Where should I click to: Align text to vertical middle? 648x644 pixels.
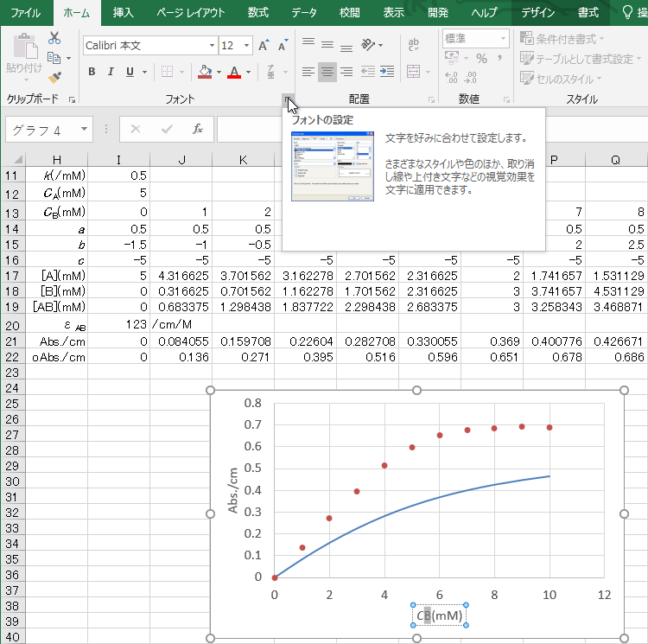327,45
